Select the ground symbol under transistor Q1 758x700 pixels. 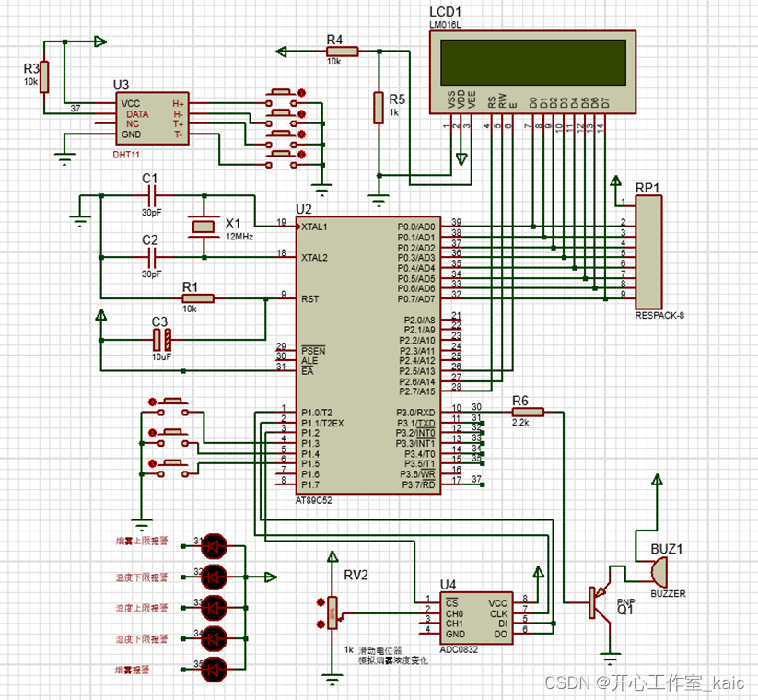[x=610, y=659]
